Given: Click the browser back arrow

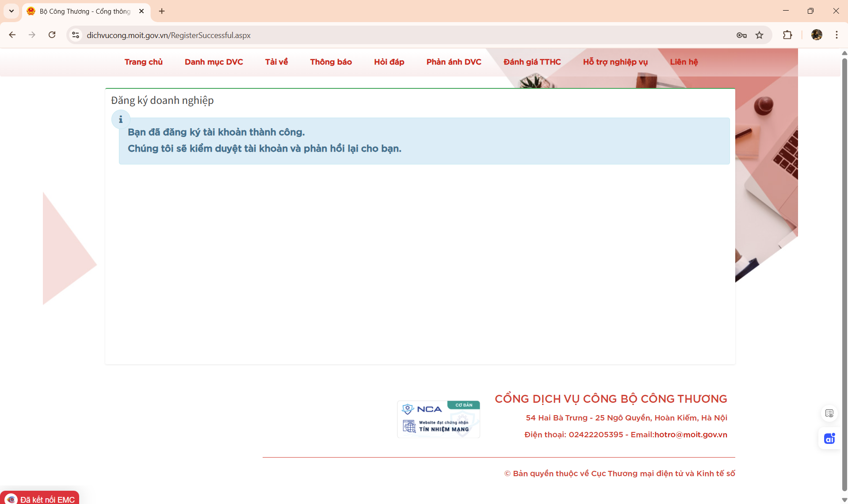Looking at the screenshot, I should coord(12,35).
